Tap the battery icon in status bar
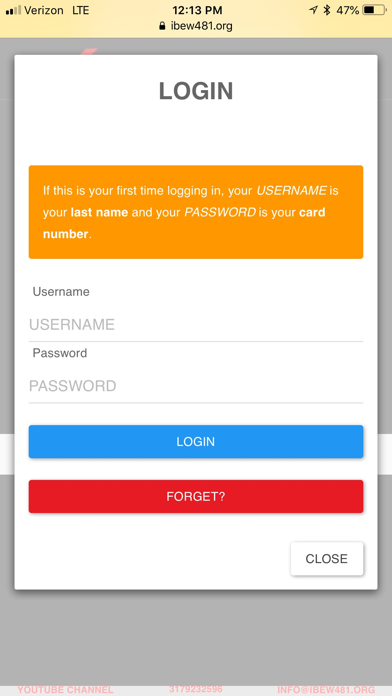The width and height of the screenshot is (392, 696). [374, 10]
